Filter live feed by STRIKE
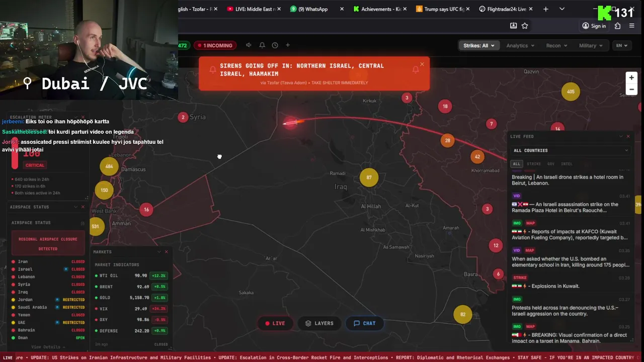Viewport: 644px width, 362px height. pos(533,164)
